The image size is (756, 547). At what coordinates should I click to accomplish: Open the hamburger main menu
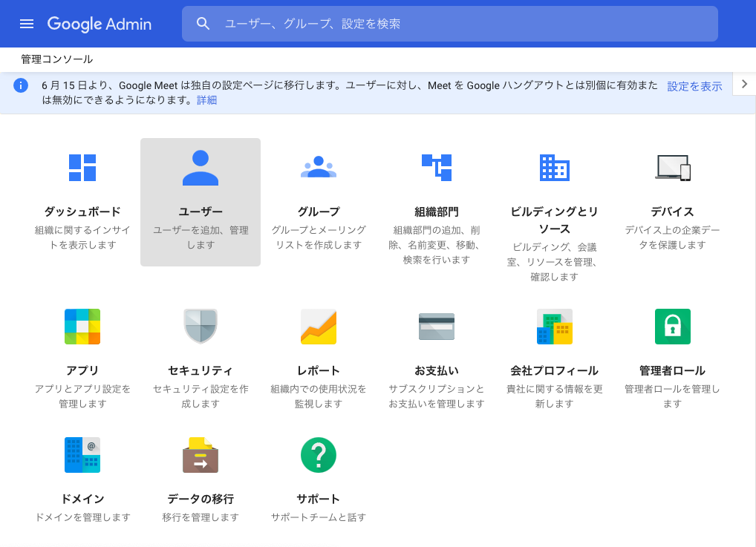27,24
